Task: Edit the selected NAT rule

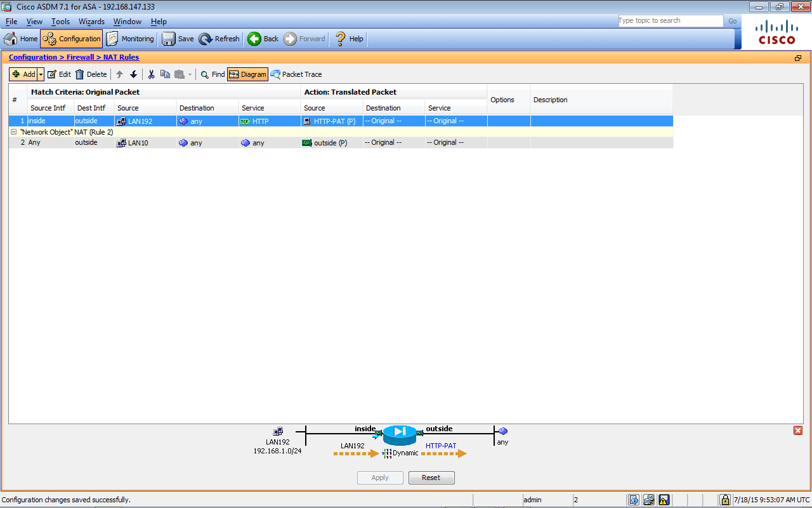Action: (x=59, y=74)
